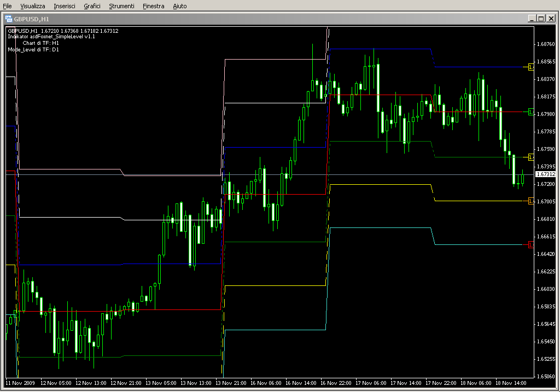Click the 11 Nov 2009 time axis label
This screenshot has height=392, width=560.
point(20,383)
